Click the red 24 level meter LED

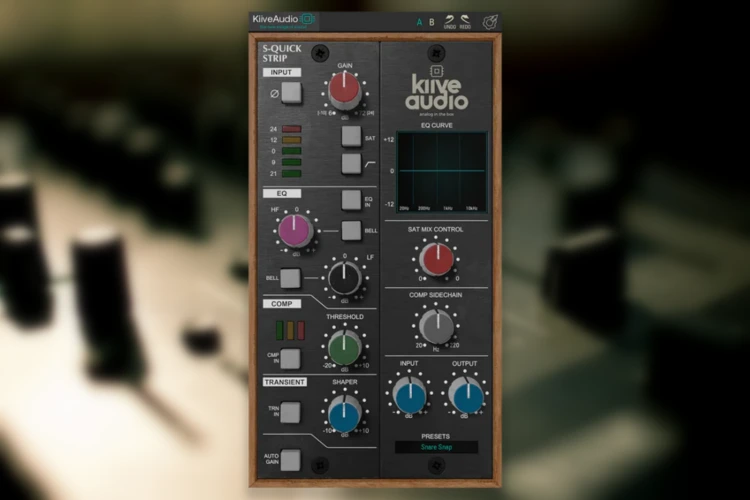[291, 129]
